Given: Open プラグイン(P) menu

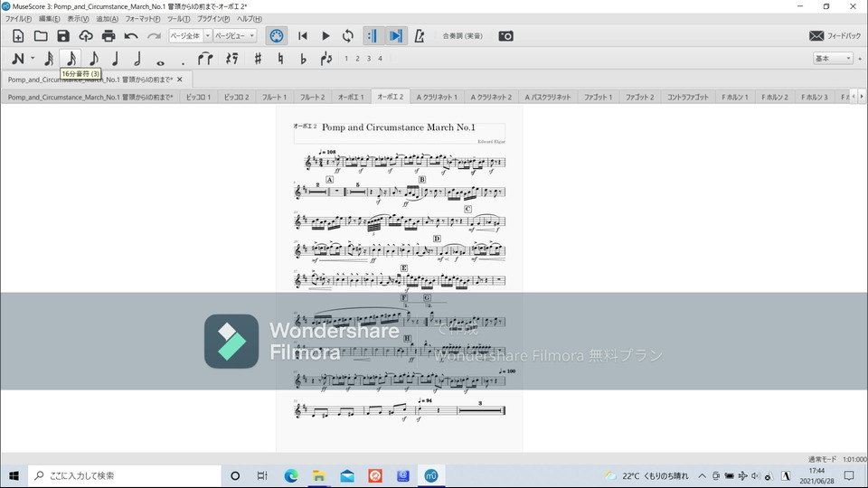Looking at the screenshot, I should [213, 19].
